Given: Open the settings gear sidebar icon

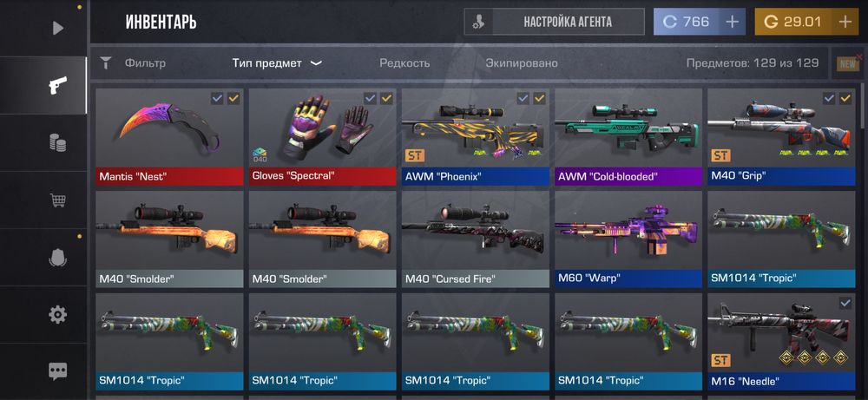Looking at the screenshot, I should point(57,314).
